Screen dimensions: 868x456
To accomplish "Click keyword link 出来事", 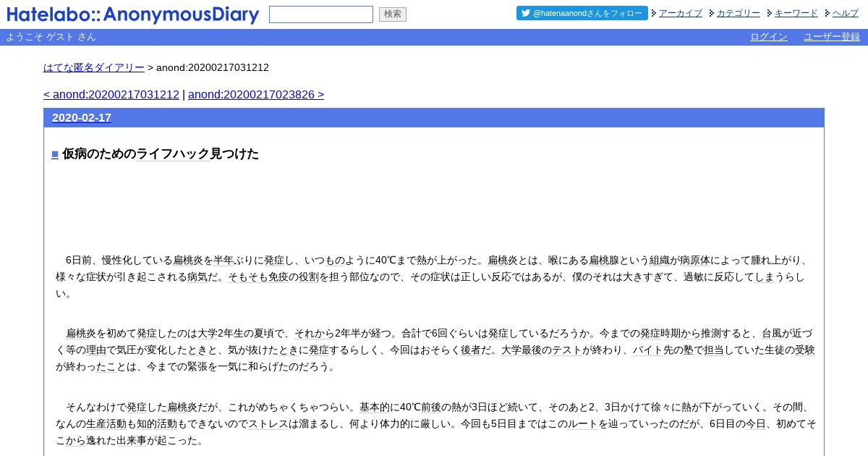I will pos(132,441).
